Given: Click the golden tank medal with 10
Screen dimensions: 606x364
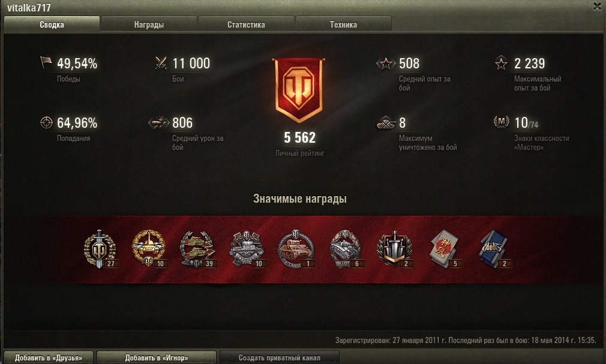Looking at the screenshot, I should point(148,248).
